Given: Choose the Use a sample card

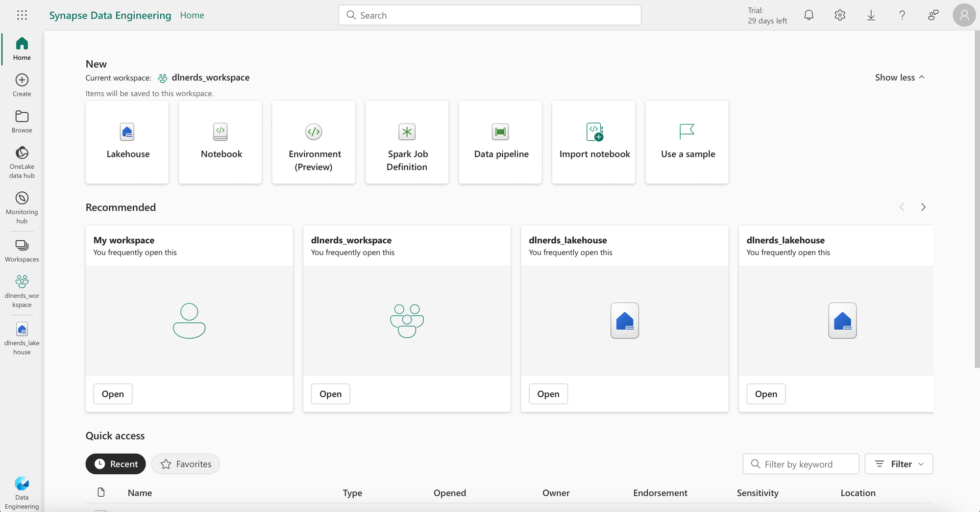Looking at the screenshot, I should pos(687,142).
